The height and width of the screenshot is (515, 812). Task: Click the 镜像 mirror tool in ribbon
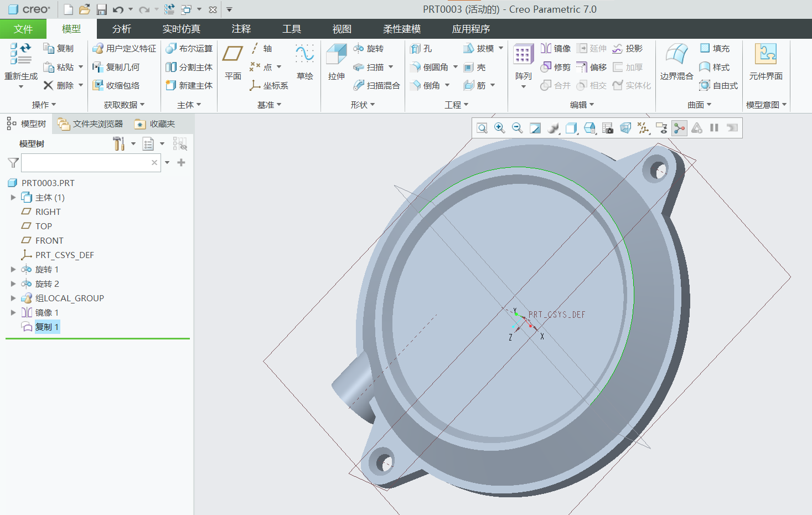tap(556, 49)
